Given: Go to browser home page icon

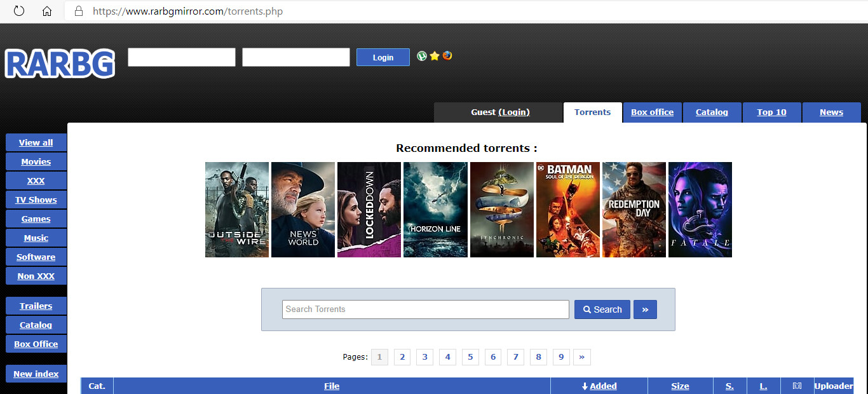Looking at the screenshot, I should [47, 11].
